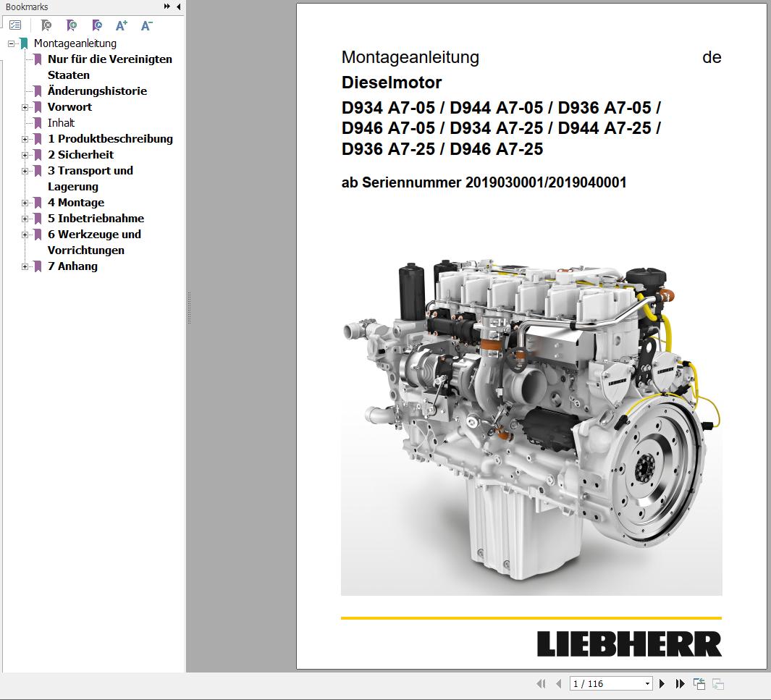The image size is (771, 700).
Task: Click the purple bookmark icon beside 7 Anhang
Action: point(38,266)
